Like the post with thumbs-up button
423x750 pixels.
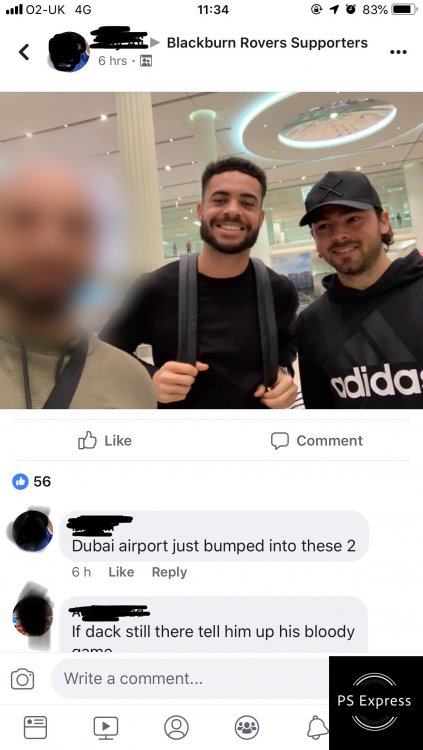[x=104, y=441]
